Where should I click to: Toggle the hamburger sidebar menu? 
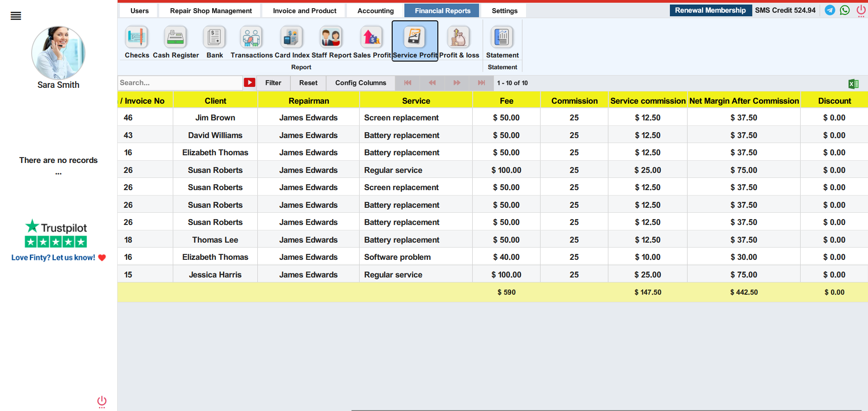click(x=16, y=16)
